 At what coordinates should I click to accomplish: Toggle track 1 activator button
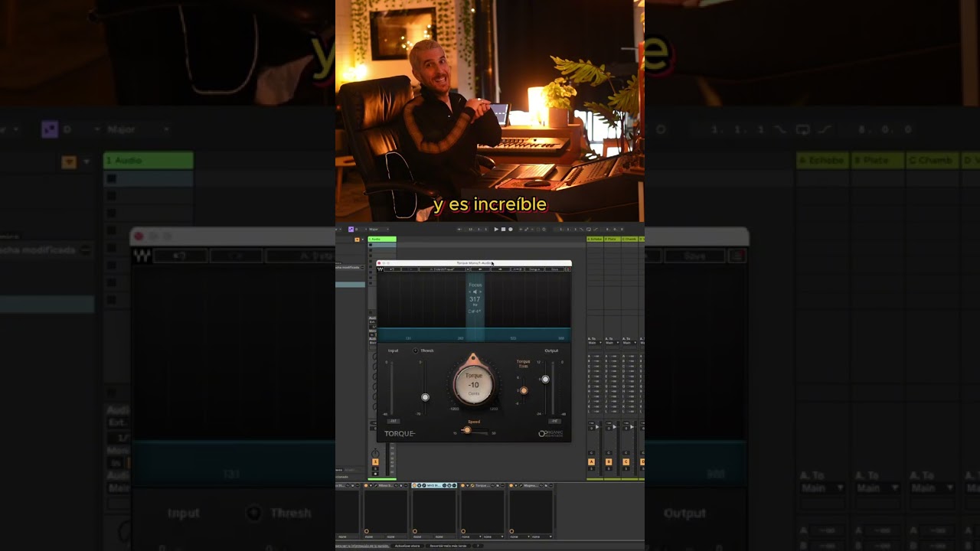point(375,461)
